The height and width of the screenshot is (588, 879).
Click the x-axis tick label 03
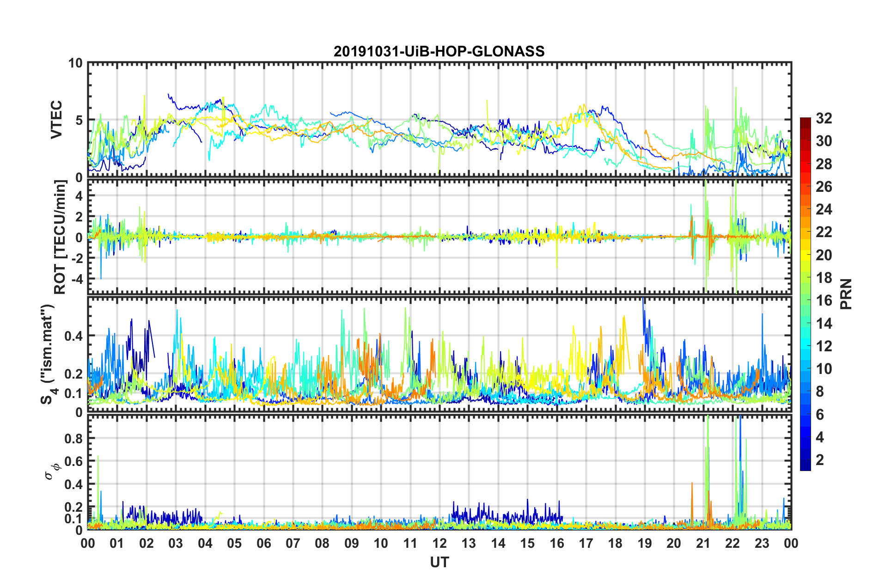point(176,543)
